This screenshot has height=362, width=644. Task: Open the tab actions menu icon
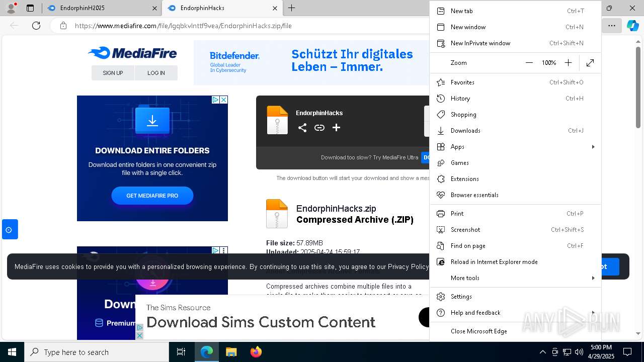point(30,8)
